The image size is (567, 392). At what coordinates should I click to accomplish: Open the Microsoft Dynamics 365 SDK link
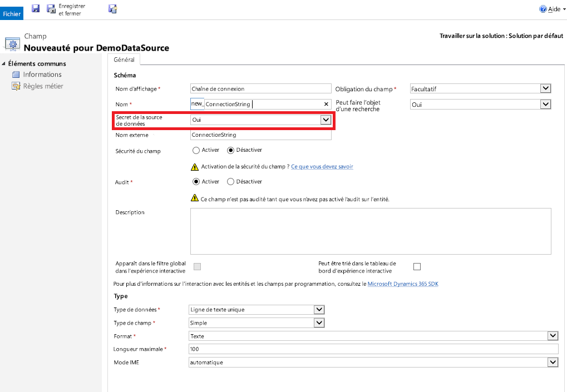[403, 284]
